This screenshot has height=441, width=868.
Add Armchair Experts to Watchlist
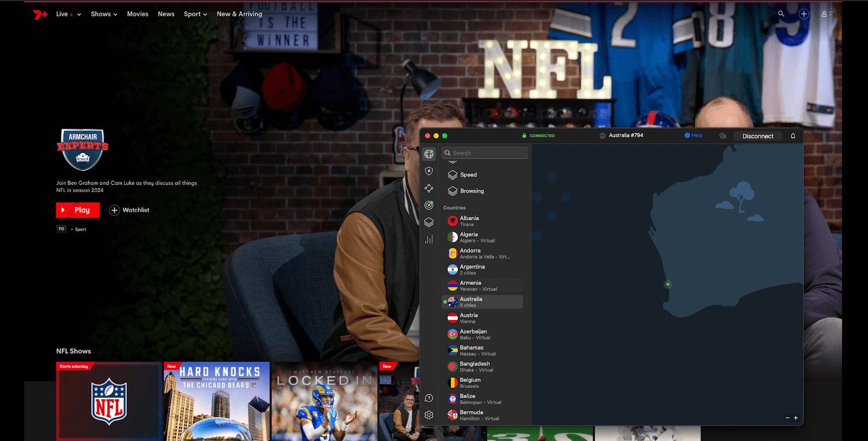click(x=129, y=210)
